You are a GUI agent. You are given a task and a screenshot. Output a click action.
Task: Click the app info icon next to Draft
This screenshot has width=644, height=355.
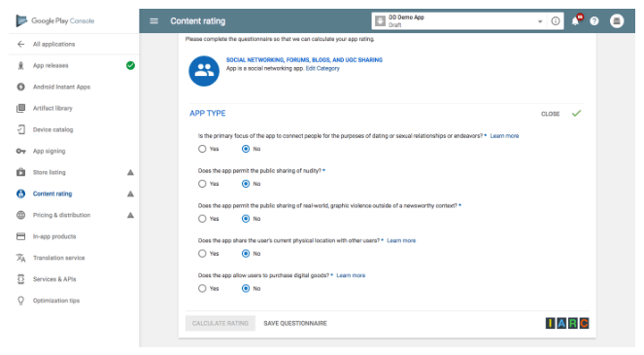556,21
